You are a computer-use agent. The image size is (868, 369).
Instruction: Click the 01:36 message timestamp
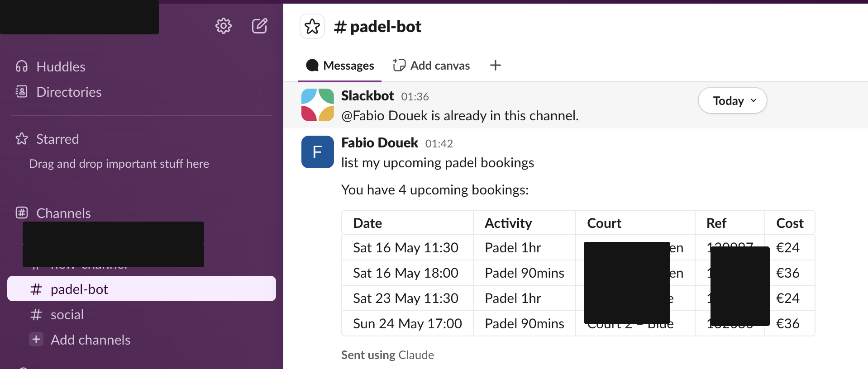tap(415, 97)
